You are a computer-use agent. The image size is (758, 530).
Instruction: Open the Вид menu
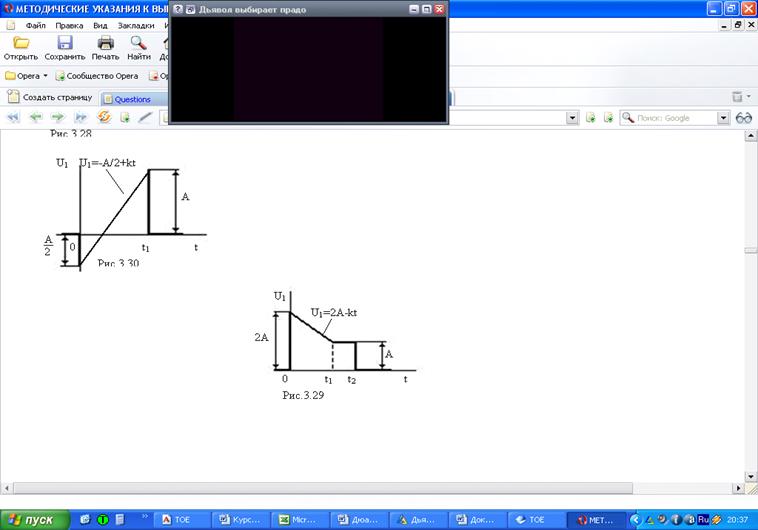click(101, 26)
